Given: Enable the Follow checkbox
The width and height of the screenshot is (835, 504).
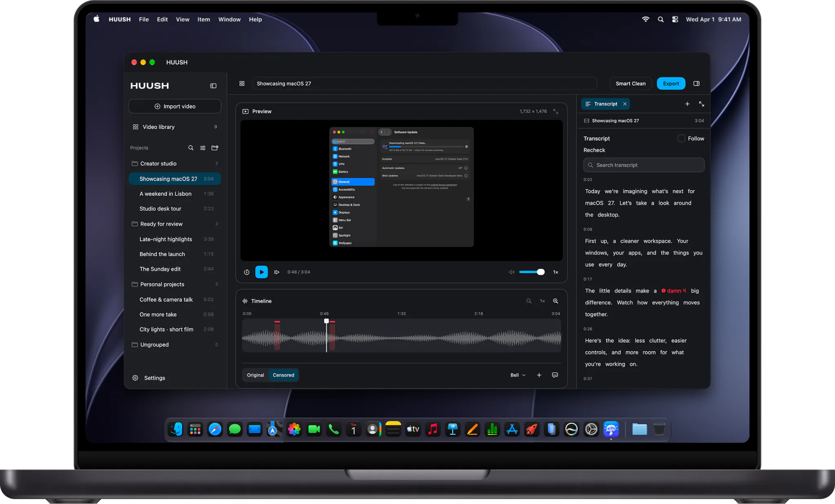Looking at the screenshot, I should [681, 139].
